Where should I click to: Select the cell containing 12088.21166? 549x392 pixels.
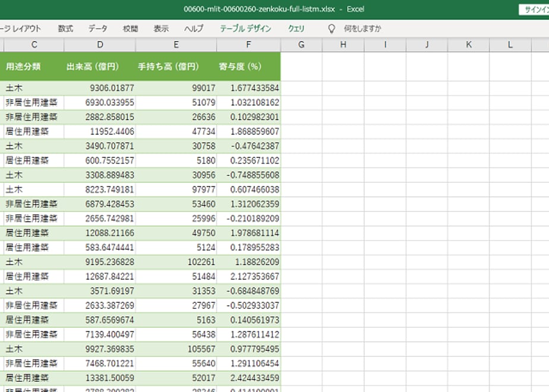(100, 233)
